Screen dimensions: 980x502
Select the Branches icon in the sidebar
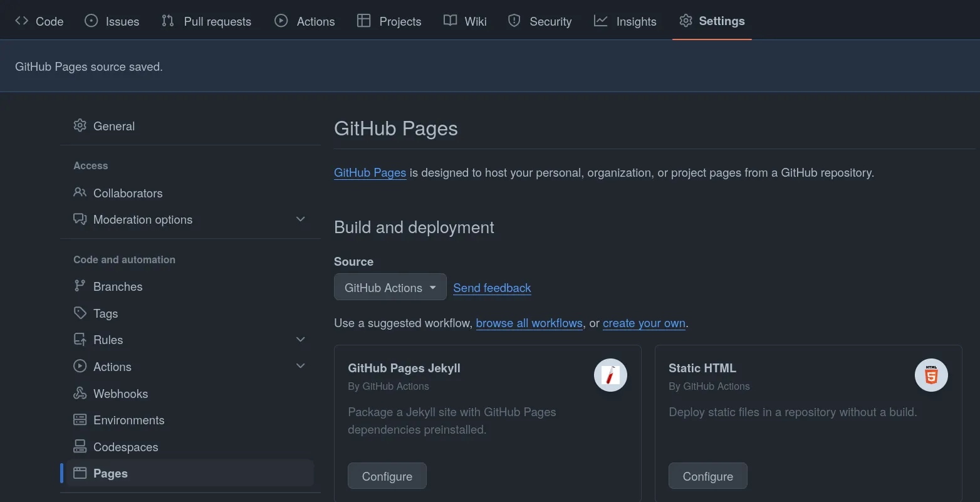pyautogui.click(x=80, y=286)
